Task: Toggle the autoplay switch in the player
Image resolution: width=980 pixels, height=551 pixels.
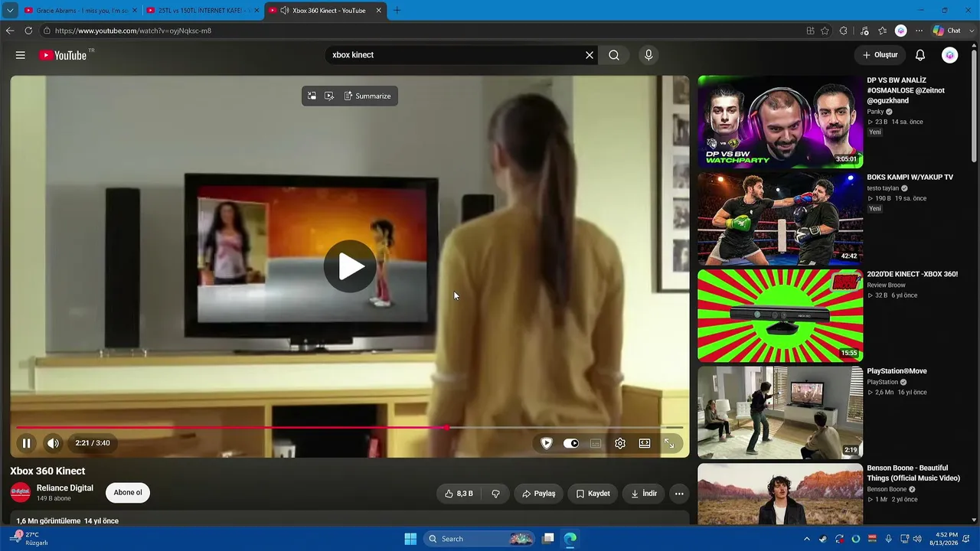Action: click(571, 443)
